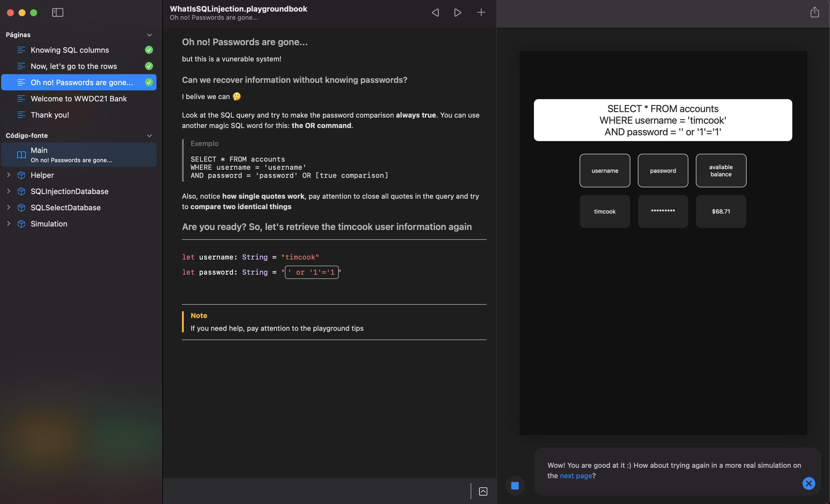Toggle the sidebar visibility icon

point(58,12)
